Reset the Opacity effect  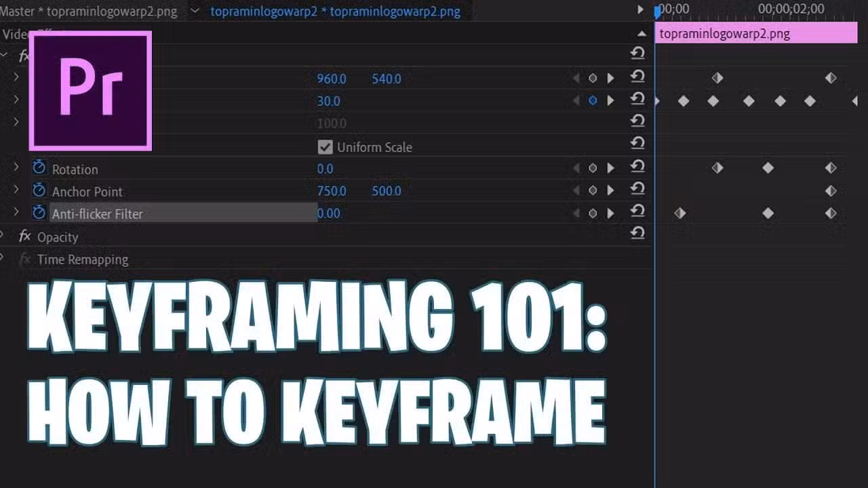637,233
